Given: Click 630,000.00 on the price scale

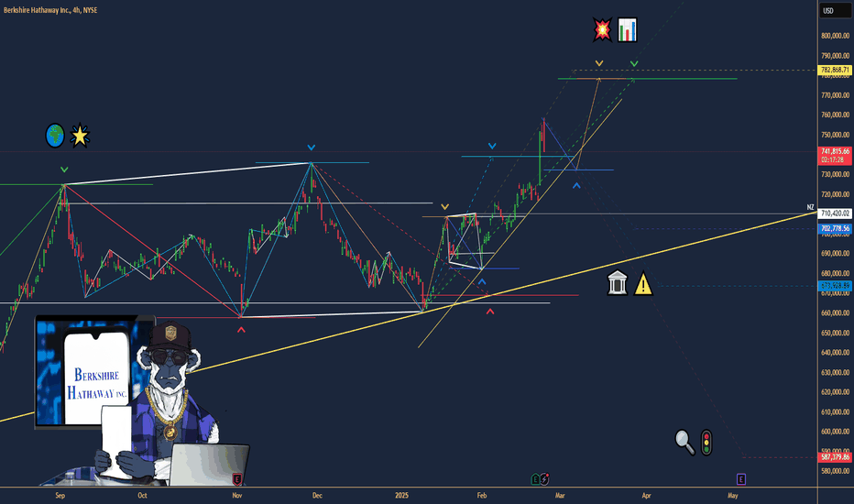Looking at the screenshot, I should (835, 373).
